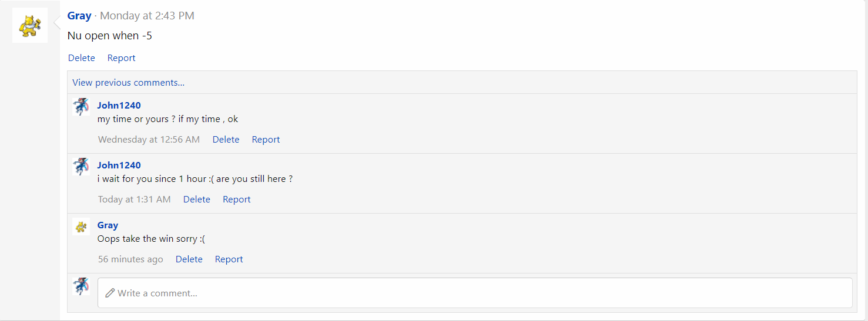This screenshot has height=321, width=868.
Task: Report Gray's profile post
Action: coord(121,58)
